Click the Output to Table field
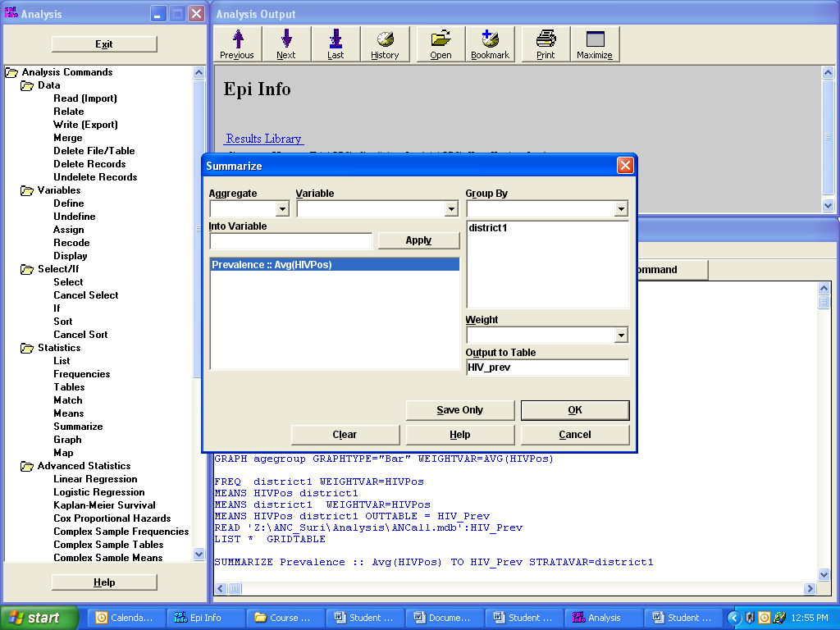This screenshot has width=840, height=630. pyautogui.click(x=547, y=367)
